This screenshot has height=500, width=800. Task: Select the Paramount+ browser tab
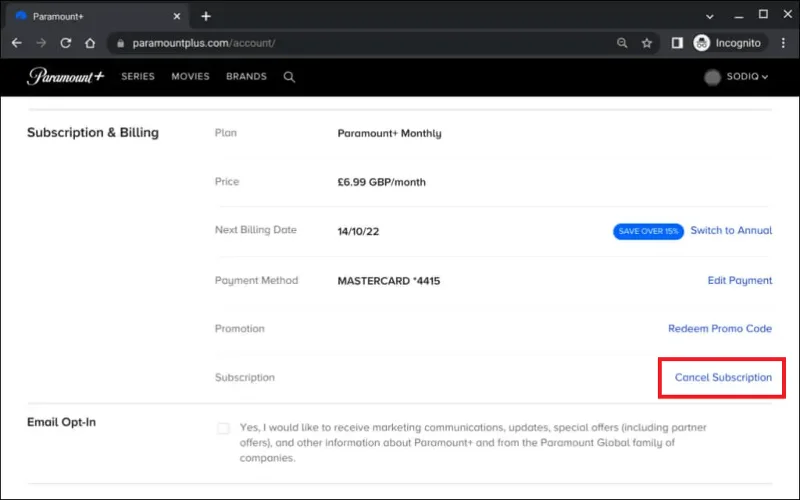[97, 16]
